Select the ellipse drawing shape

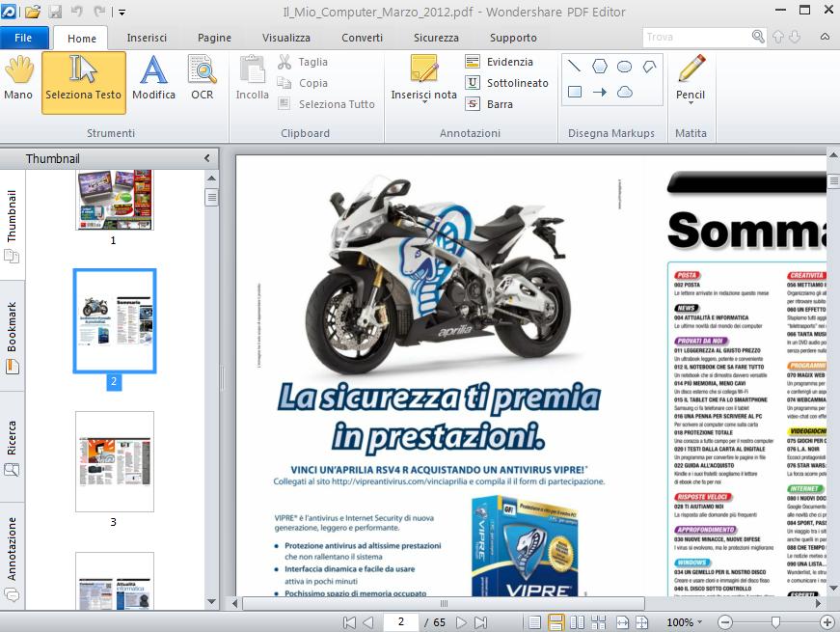624,67
